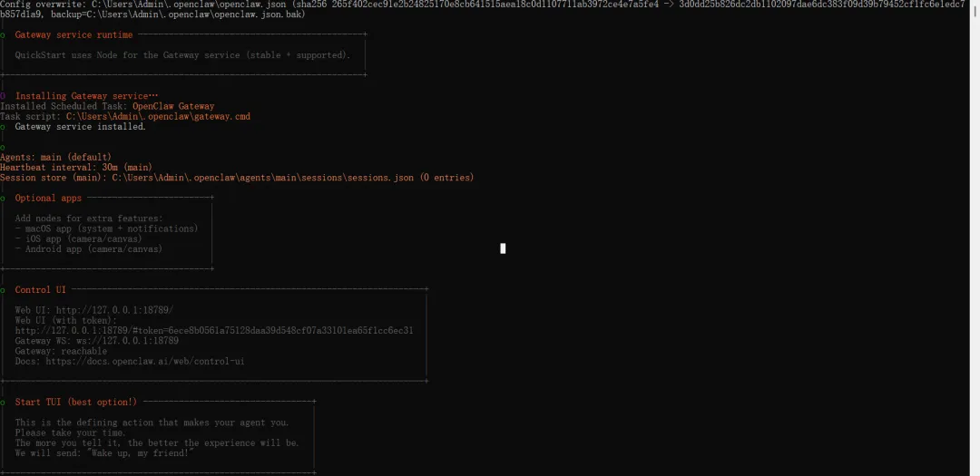Click 'The more you tell it' line
980x476 pixels.
click(x=157, y=442)
